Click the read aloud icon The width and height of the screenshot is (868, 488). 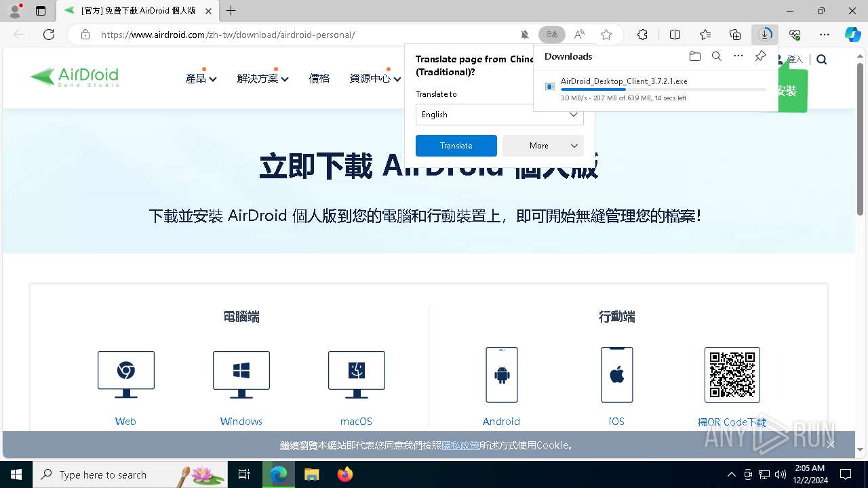pos(579,35)
